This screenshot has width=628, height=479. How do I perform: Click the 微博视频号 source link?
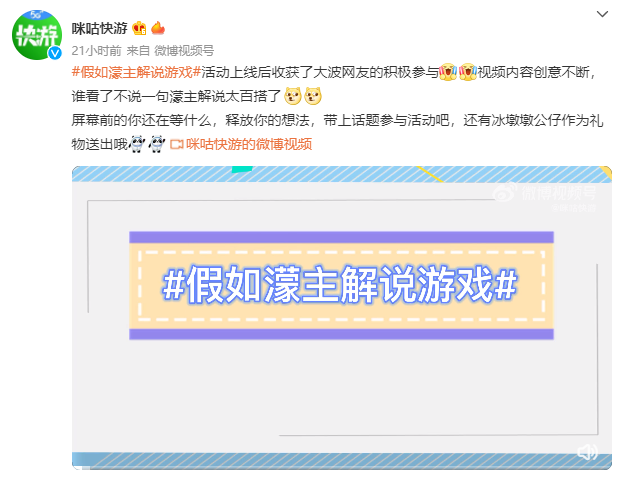184,51
